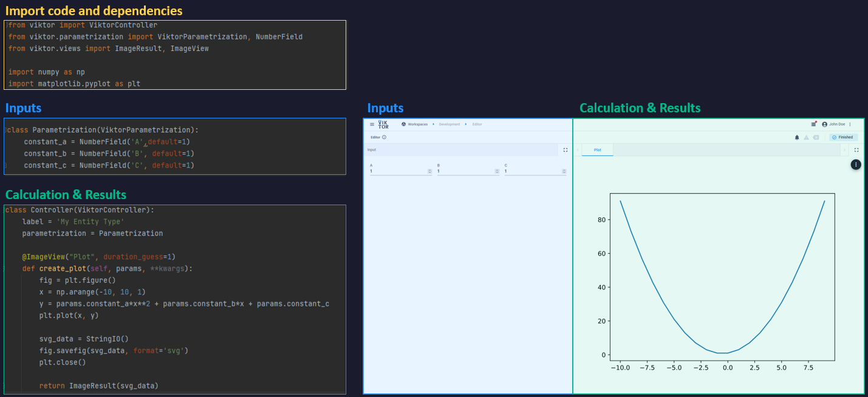Open the notification list with the red dot

click(814, 124)
